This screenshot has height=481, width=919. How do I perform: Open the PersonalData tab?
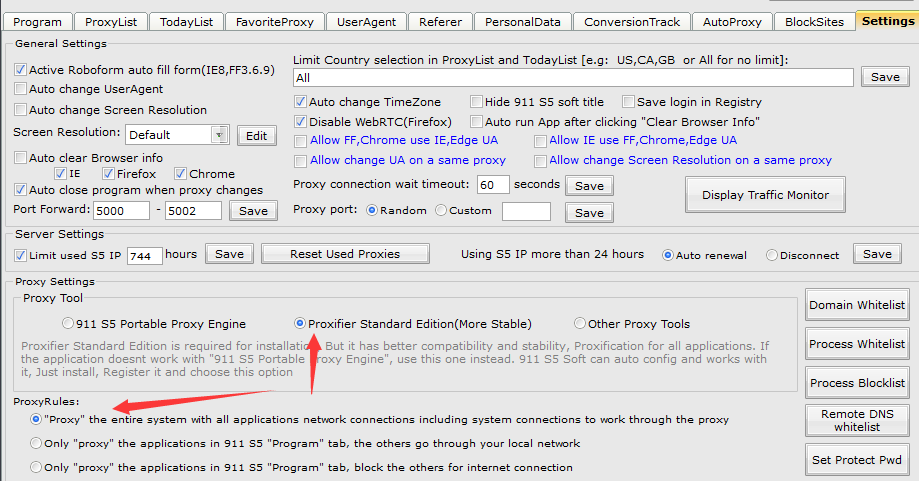[523, 22]
